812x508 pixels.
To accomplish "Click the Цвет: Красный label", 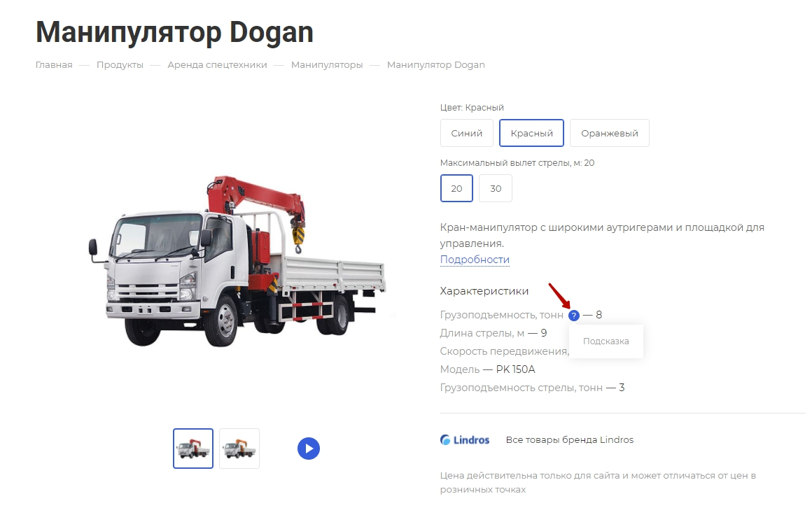I will point(472,107).
